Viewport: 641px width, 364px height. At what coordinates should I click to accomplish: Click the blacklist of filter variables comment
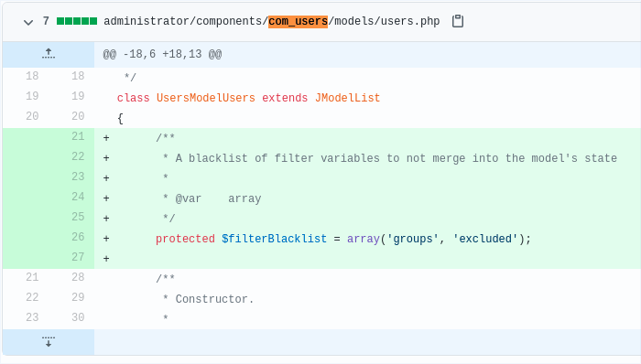pyautogui.click(x=389, y=158)
